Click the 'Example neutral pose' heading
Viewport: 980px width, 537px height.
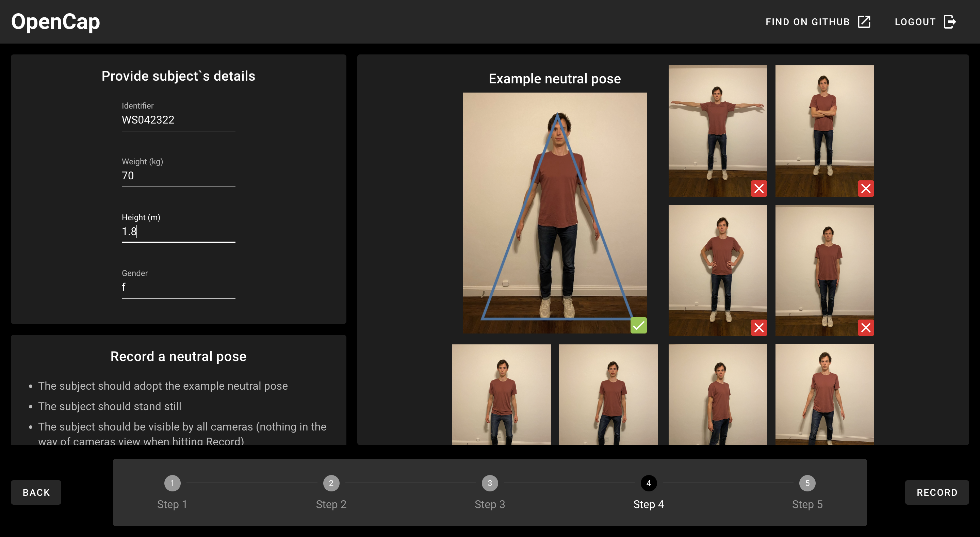click(x=555, y=78)
